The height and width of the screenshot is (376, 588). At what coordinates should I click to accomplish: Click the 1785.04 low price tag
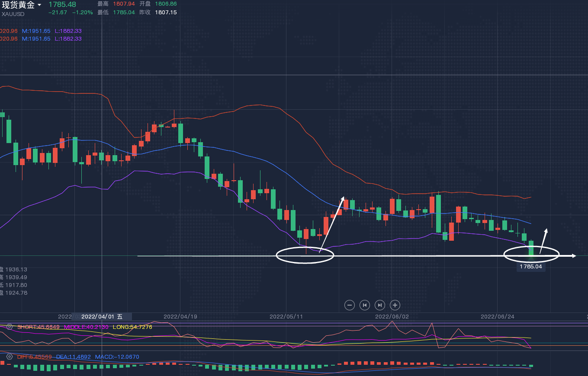click(530, 267)
